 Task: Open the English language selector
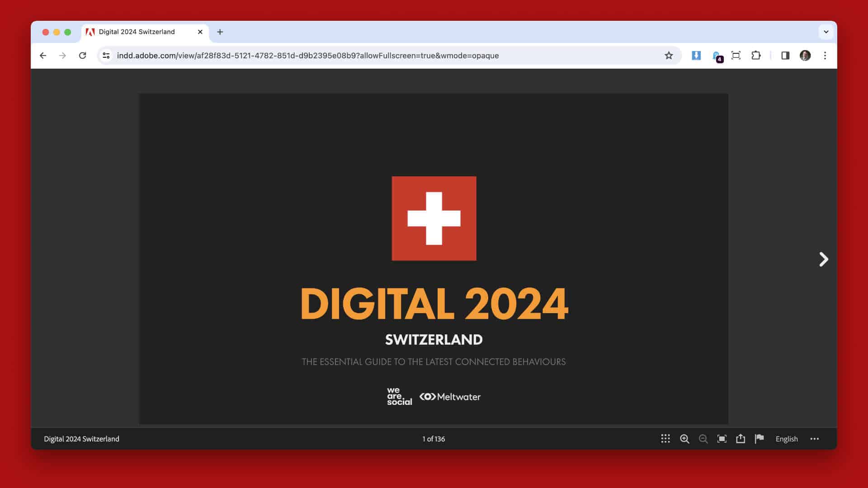787,439
